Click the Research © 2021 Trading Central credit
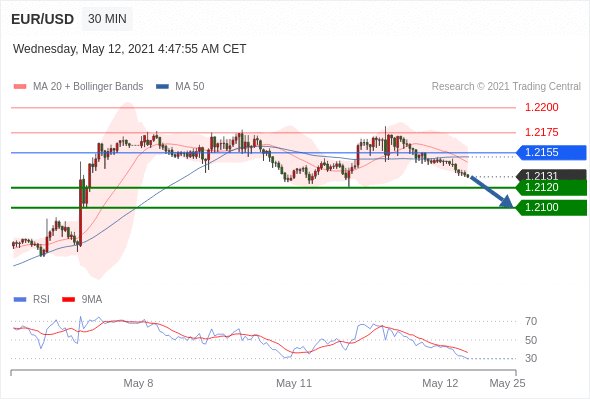This screenshot has height=400, width=590. (506, 87)
